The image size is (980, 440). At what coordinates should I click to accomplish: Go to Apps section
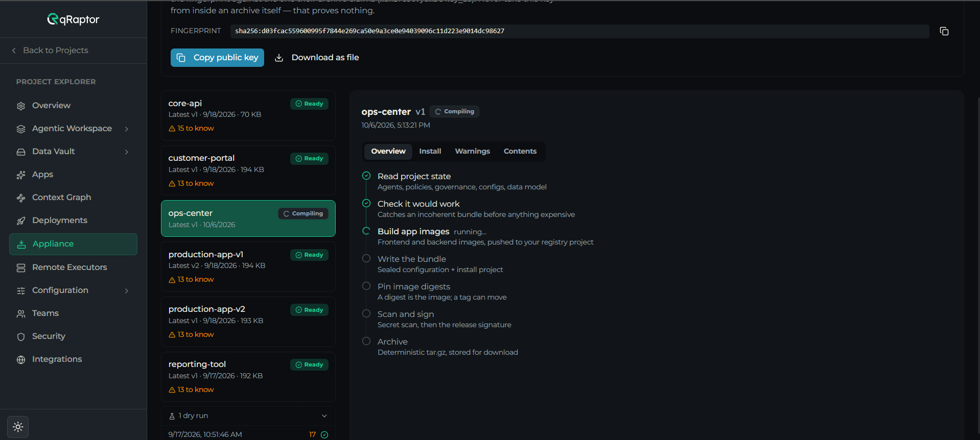point(73,175)
